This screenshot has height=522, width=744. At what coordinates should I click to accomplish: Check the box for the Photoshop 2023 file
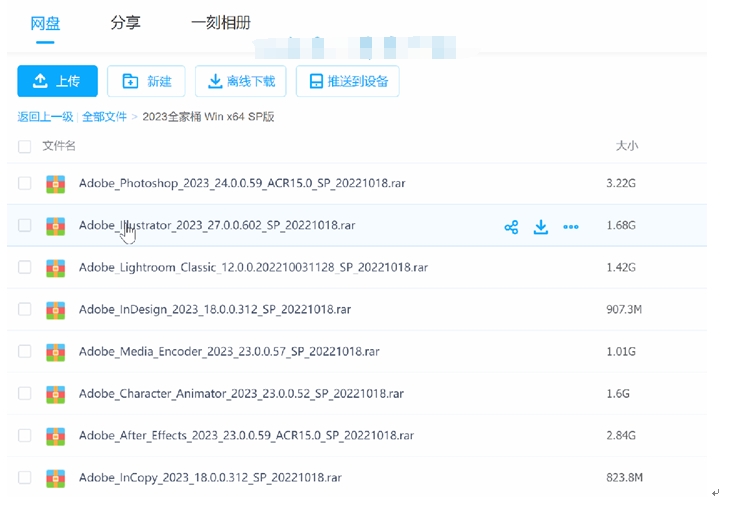[x=25, y=183]
